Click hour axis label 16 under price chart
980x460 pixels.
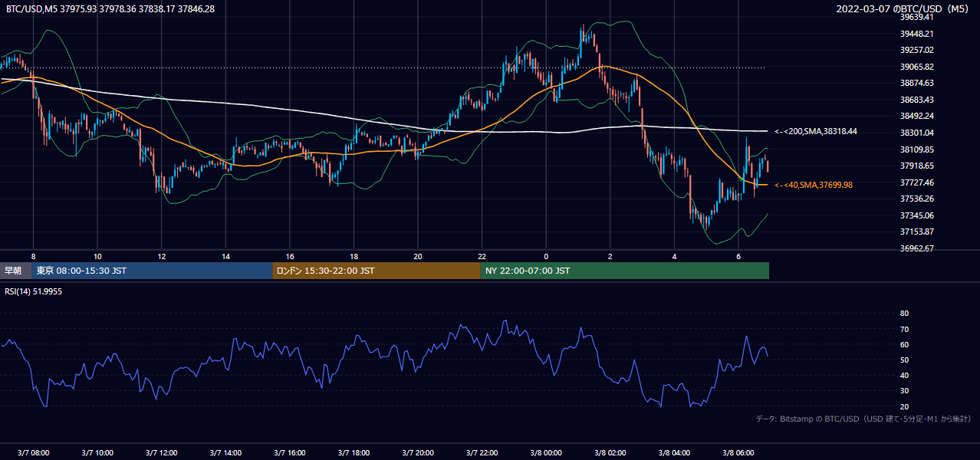(x=290, y=256)
